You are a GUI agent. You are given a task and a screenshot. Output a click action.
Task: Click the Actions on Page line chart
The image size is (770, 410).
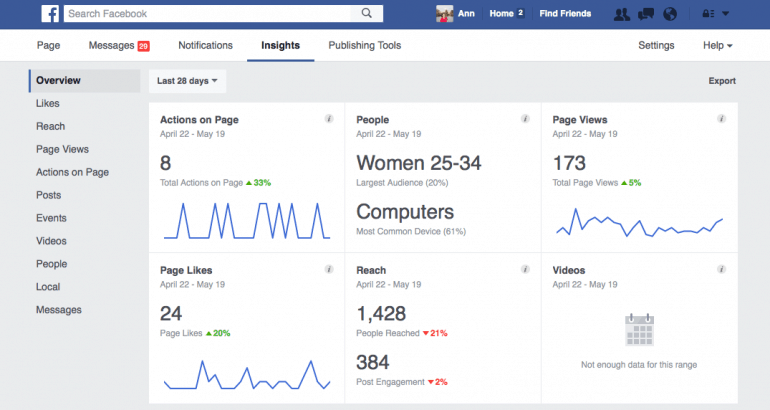247,220
